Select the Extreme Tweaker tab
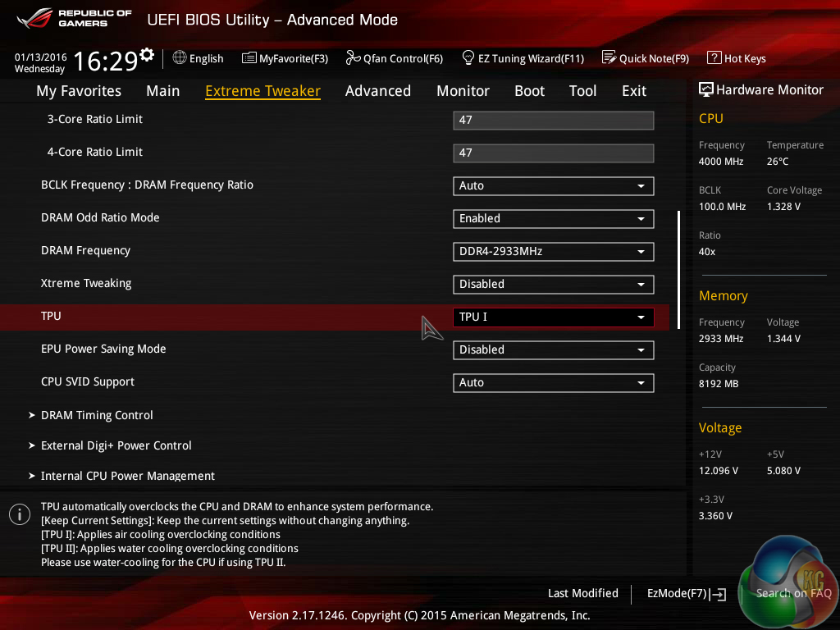The image size is (840, 630). tap(262, 91)
